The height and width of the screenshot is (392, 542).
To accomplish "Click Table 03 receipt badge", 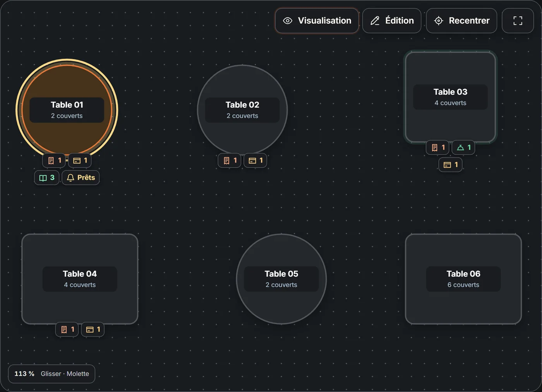I will pyautogui.click(x=438, y=147).
